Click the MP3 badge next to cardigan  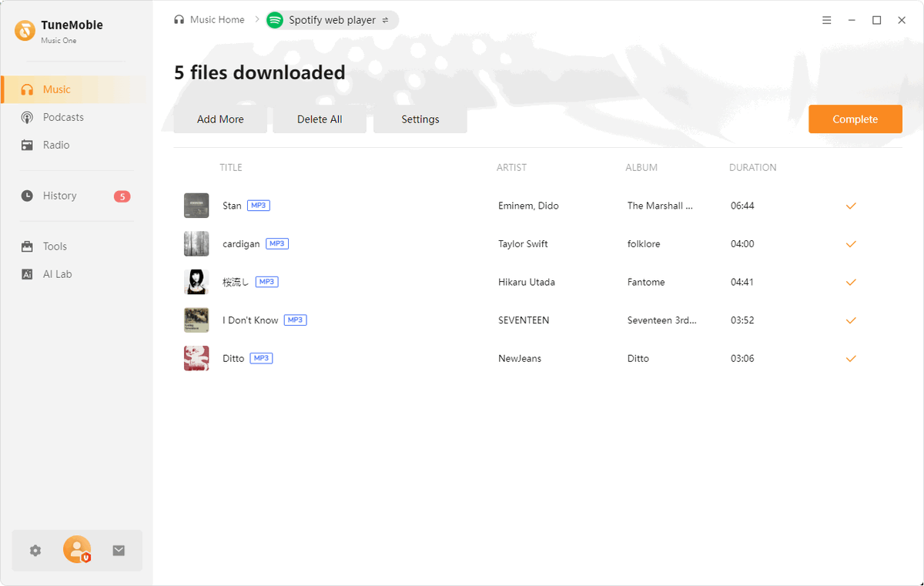(x=277, y=243)
